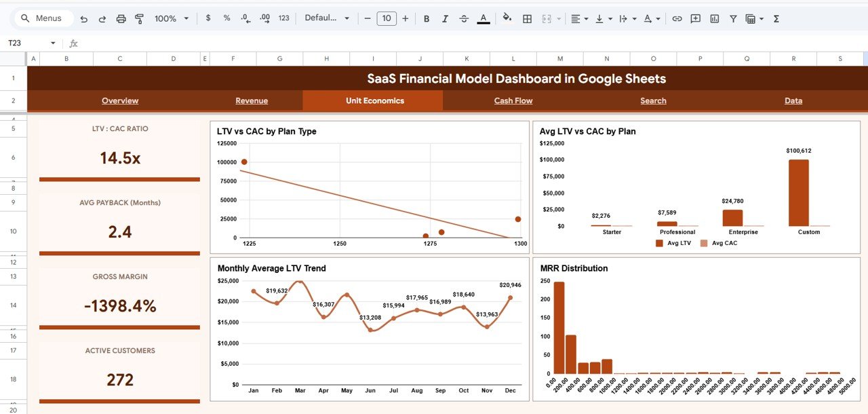Open the Default font dropdown
The image size is (868, 414).
point(328,18)
